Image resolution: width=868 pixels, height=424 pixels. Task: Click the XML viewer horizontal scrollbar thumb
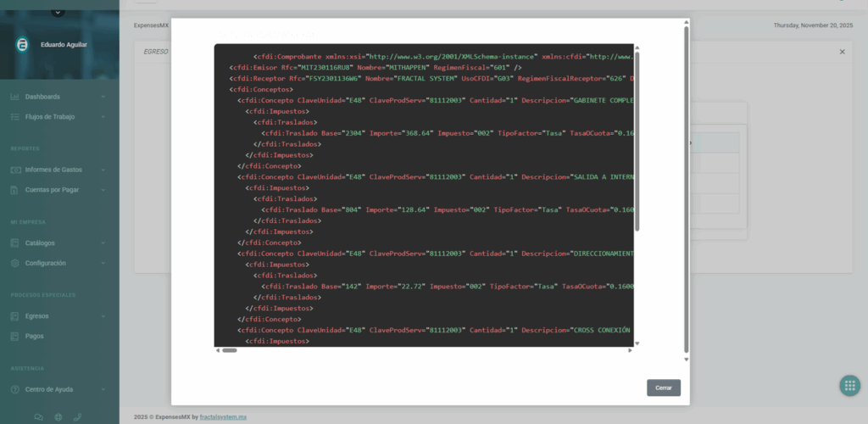pos(229,350)
